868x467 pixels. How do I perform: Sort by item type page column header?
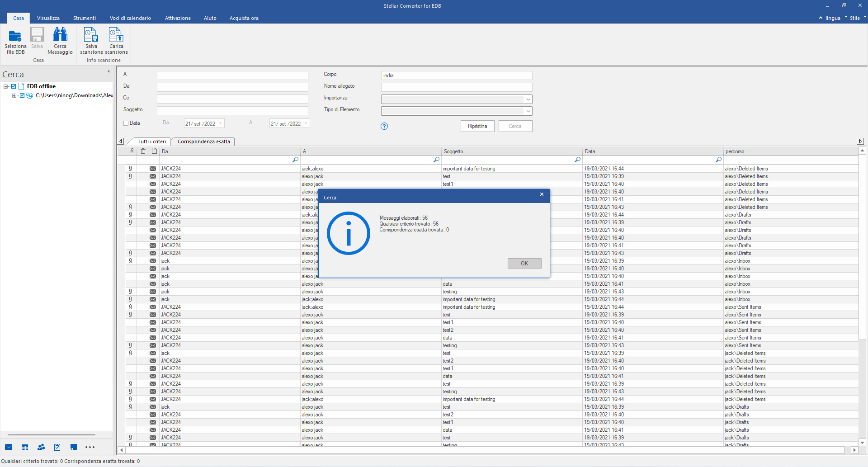[x=154, y=151]
